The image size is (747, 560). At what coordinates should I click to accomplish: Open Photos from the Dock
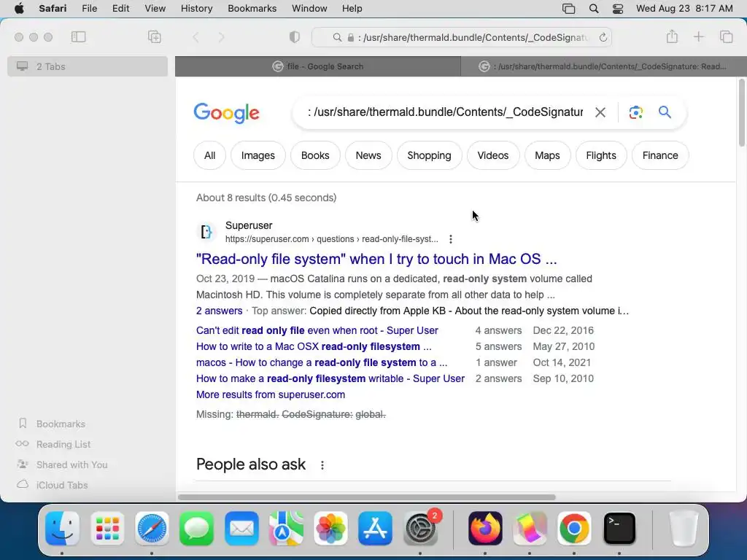click(x=330, y=528)
